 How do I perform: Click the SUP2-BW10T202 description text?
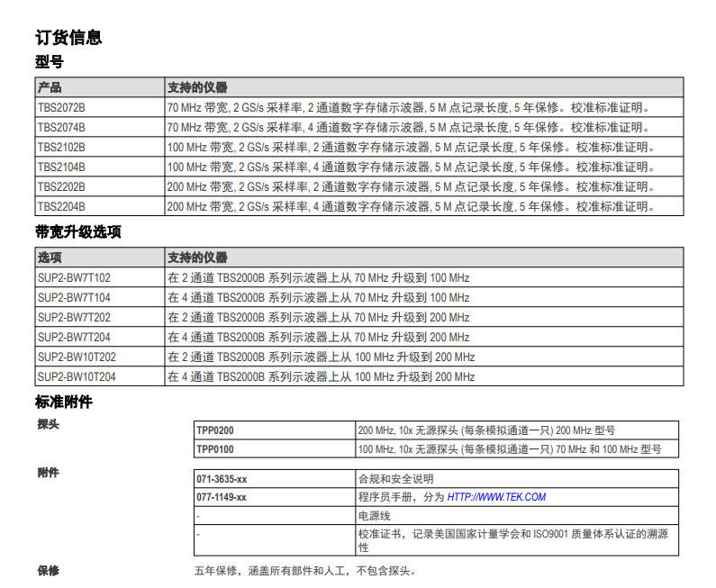(322, 357)
